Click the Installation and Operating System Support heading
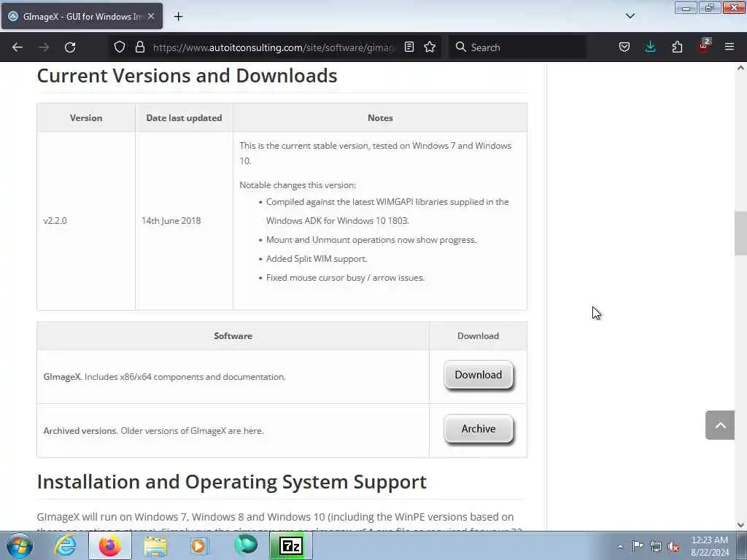 pos(231,482)
